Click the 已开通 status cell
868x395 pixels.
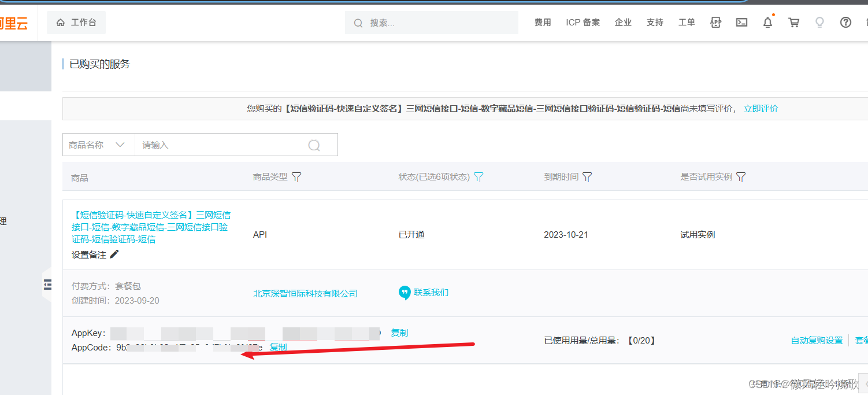(411, 235)
